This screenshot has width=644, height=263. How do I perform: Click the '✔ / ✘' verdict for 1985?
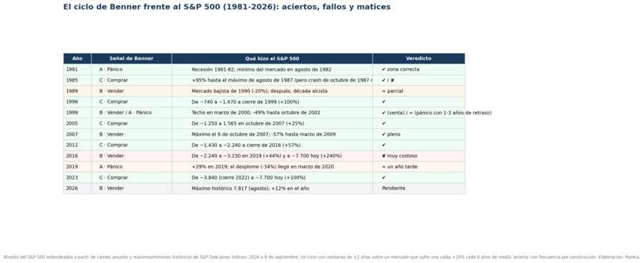[388, 80]
